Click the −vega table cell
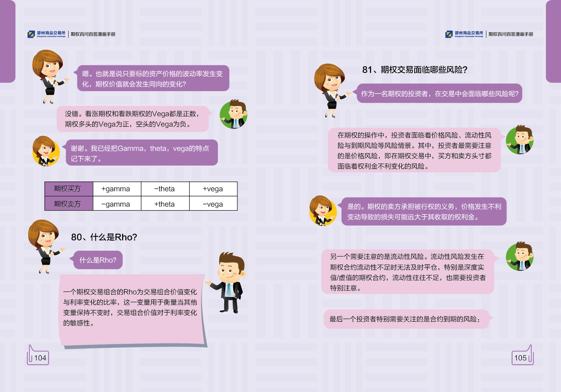 pos(213,204)
